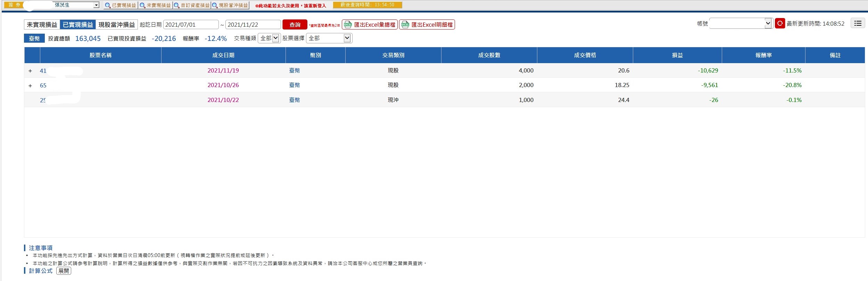Export the Excel detail file 匯出Excel明細檔
This screenshot has width=868, height=281.
coord(427,25)
